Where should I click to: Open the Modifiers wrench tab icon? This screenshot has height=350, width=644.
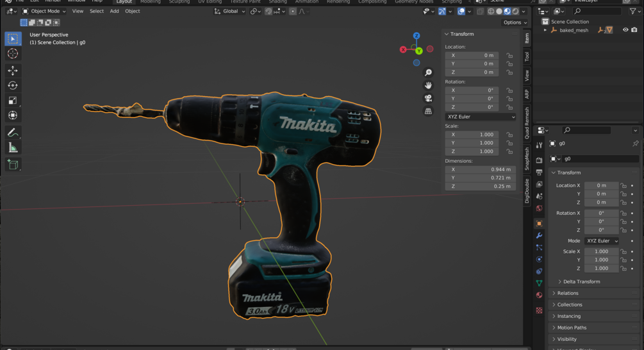click(x=540, y=235)
